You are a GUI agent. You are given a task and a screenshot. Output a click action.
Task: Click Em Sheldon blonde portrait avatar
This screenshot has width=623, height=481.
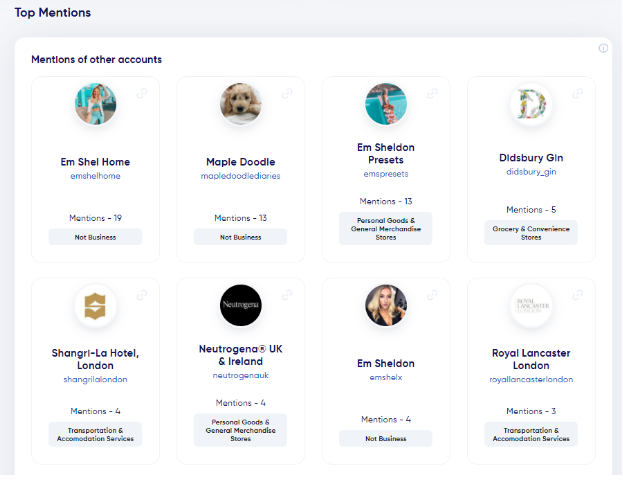coord(386,305)
